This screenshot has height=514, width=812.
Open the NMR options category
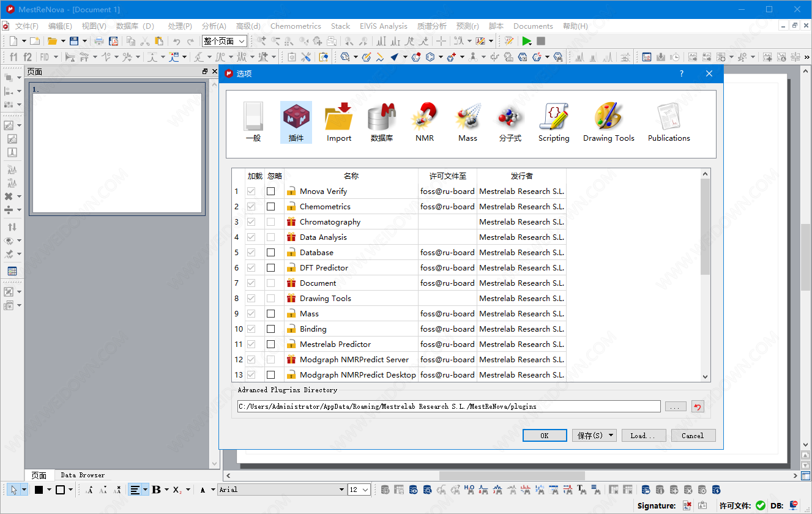coord(425,122)
